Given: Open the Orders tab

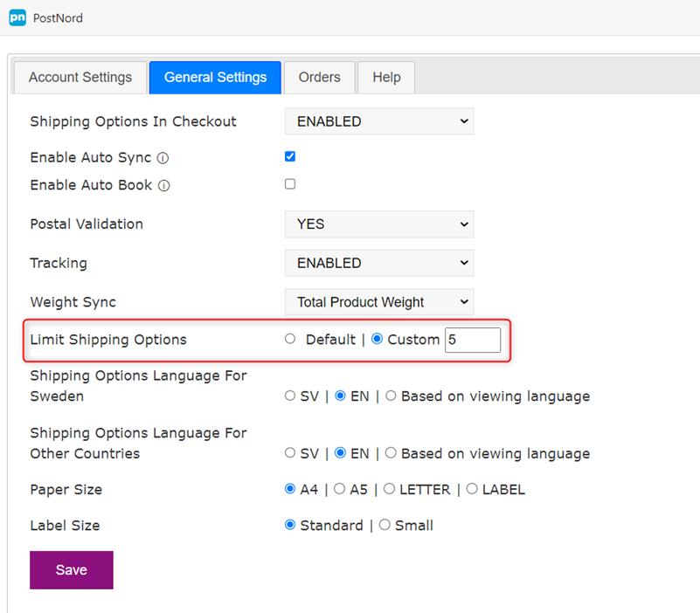Looking at the screenshot, I should coord(320,78).
